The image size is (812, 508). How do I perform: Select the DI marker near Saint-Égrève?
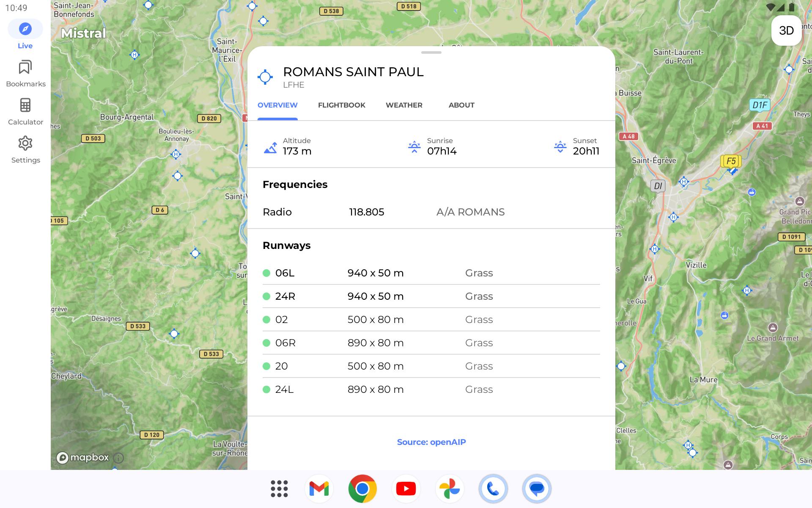pyautogui.click(x=658, y=186)
